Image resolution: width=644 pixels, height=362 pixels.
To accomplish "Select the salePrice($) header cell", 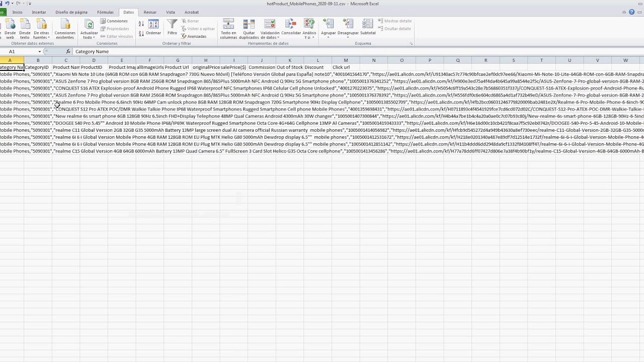I will click(x=233, y=67).
